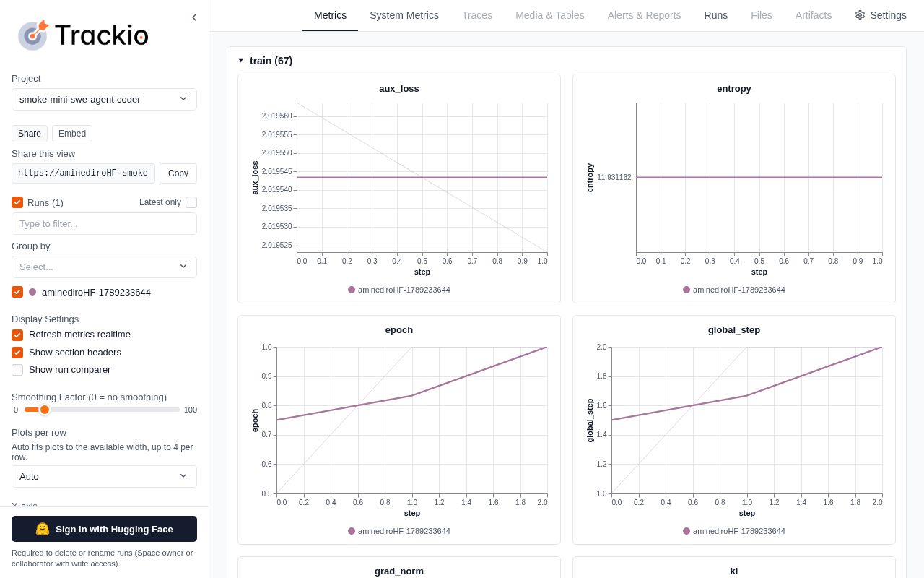Click the entropy y-axis value 11.931162
The height and width of the screenshot is (578, 924).
614,178
